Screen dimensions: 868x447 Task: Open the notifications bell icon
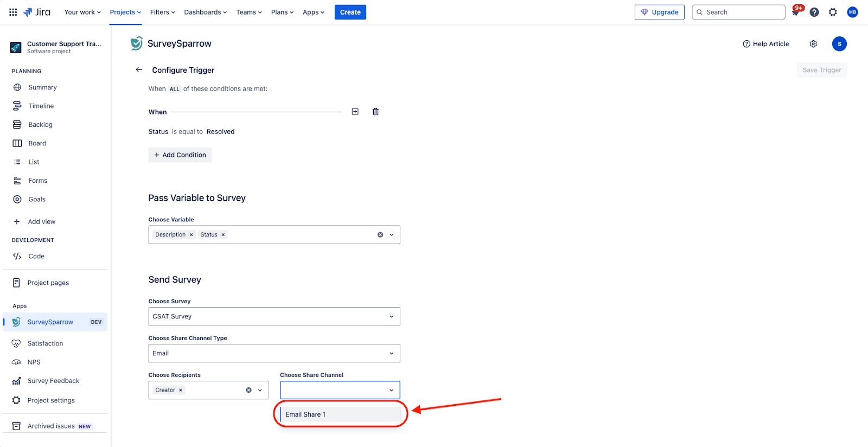[x=795, y=12]
